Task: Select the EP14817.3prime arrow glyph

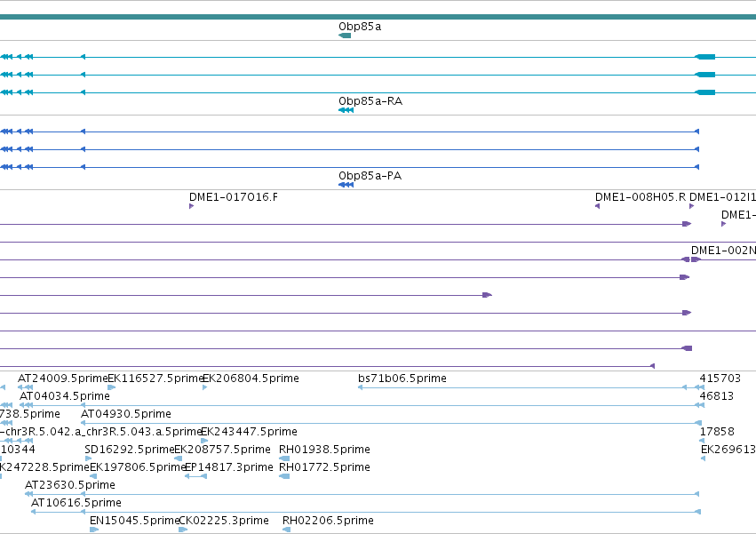Action: (x=195, y=476)
